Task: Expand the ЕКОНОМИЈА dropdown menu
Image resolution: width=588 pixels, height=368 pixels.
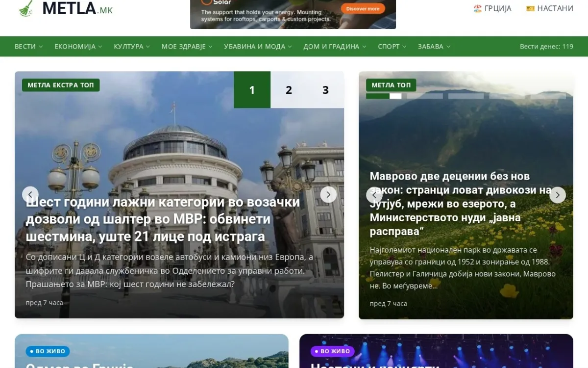Action: point(78,47)
